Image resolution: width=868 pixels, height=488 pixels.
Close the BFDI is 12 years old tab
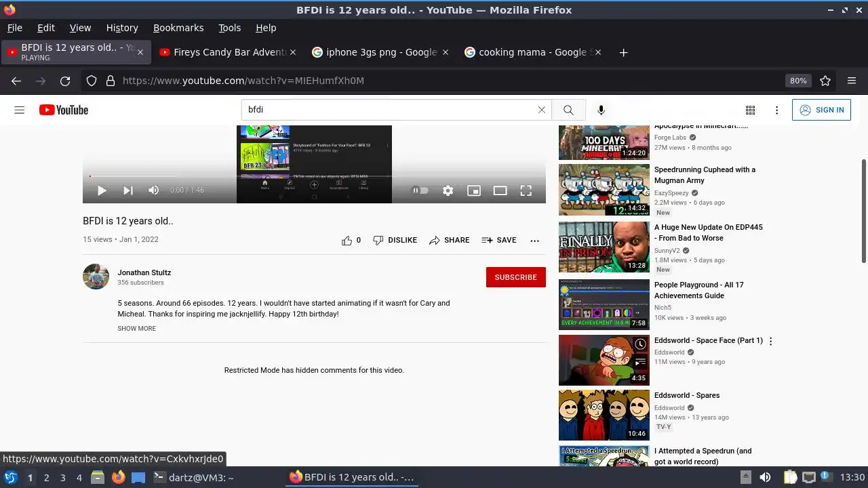140,52
